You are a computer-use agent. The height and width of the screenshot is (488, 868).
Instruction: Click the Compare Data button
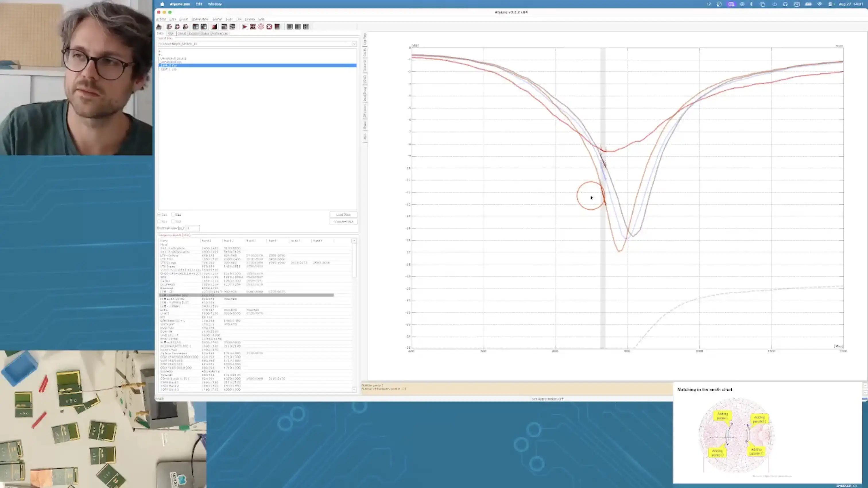pyautogui.click(x=343, y=221)
